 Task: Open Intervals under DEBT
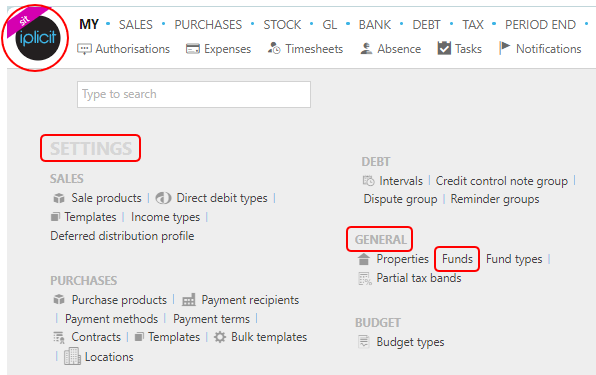click(401, 181)
